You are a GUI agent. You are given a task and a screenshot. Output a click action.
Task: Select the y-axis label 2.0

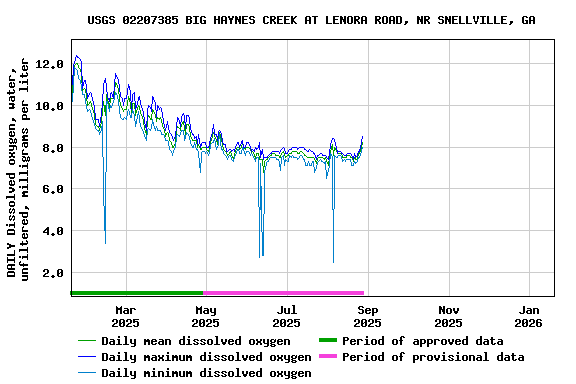pos(53,273)
